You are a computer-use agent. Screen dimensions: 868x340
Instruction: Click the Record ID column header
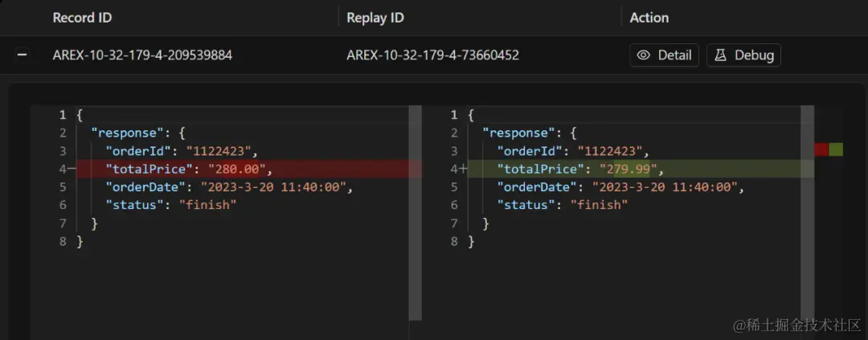click(x=82, y=18)
